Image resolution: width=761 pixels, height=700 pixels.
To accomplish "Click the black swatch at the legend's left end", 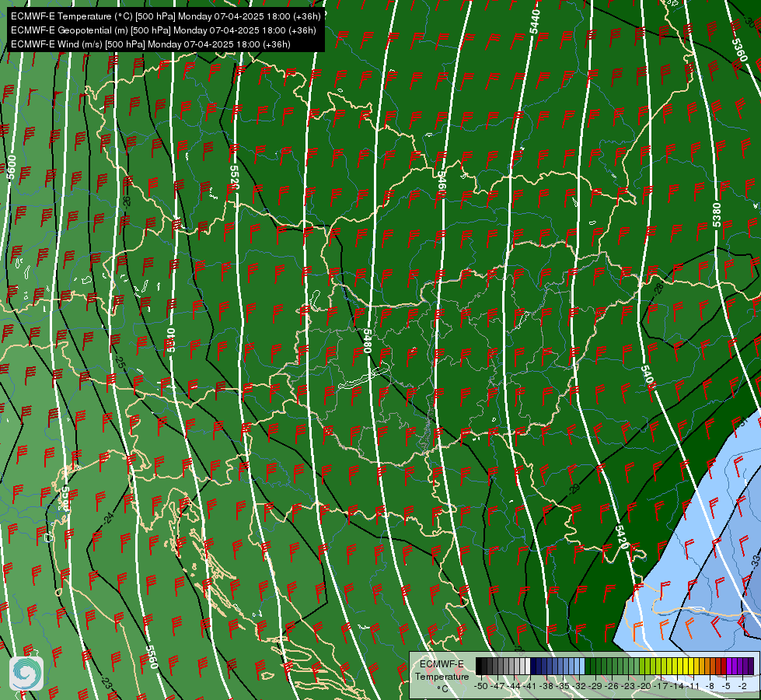I will coord(479,666).
